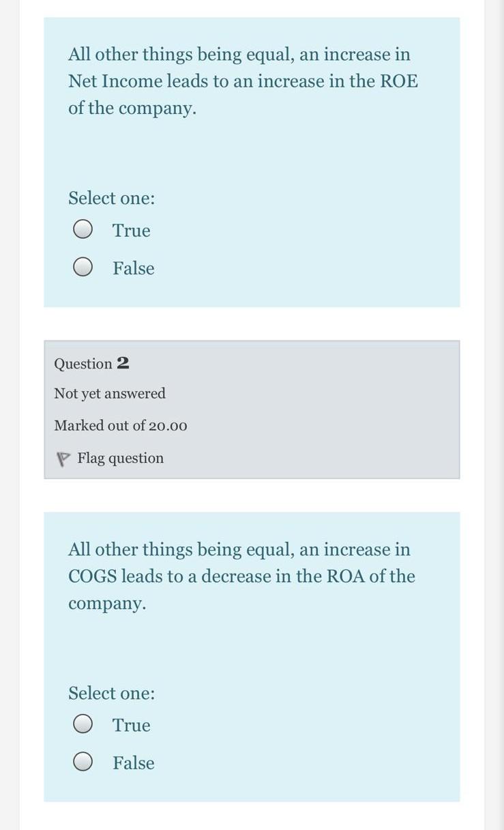The image size is (504, 830).
Task: Click the unselected radio next to True in question one
Action: pos(83,229)
